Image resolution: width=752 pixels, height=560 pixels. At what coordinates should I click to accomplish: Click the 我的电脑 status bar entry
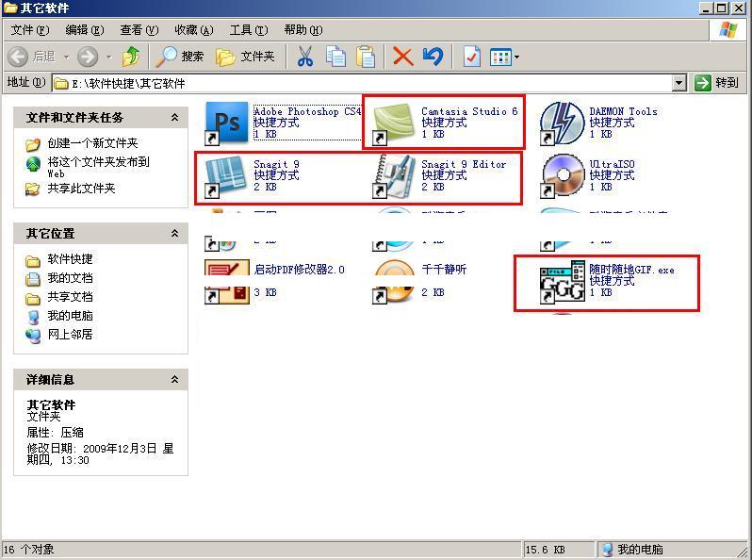[x=633, y=550]
